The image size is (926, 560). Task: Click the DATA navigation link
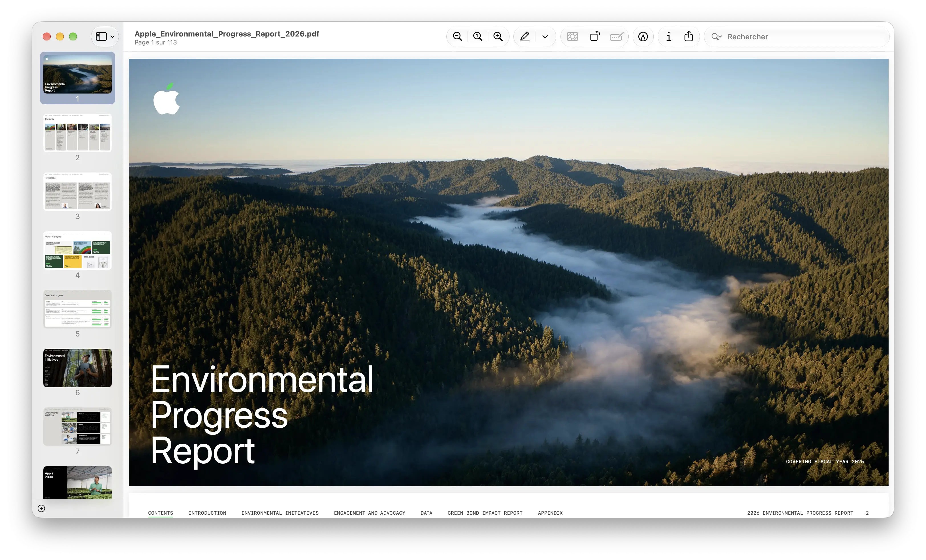pyautogui.click(x=426, y=513)
